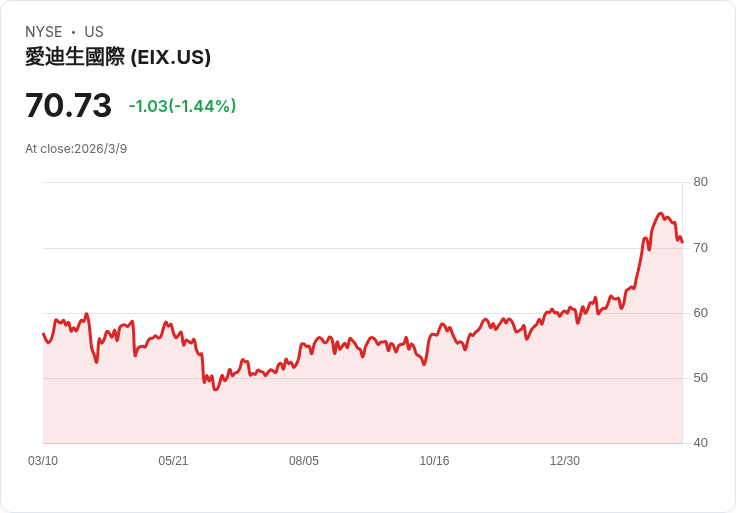Click the 40 label on the price axis

(701, 443)
